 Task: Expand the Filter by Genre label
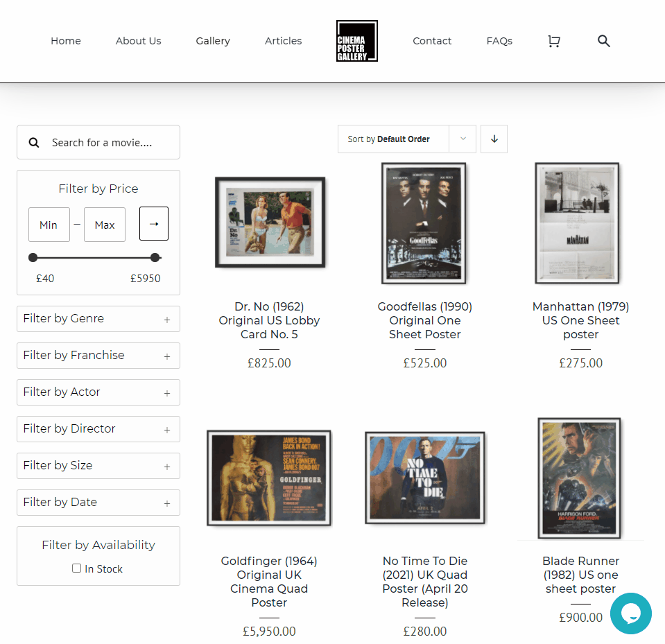(x=64, y=318)
